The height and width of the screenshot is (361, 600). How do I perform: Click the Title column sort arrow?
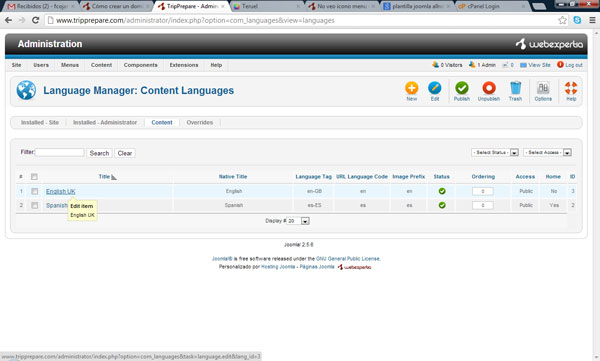pyautogui.click(x=114, y=177)
